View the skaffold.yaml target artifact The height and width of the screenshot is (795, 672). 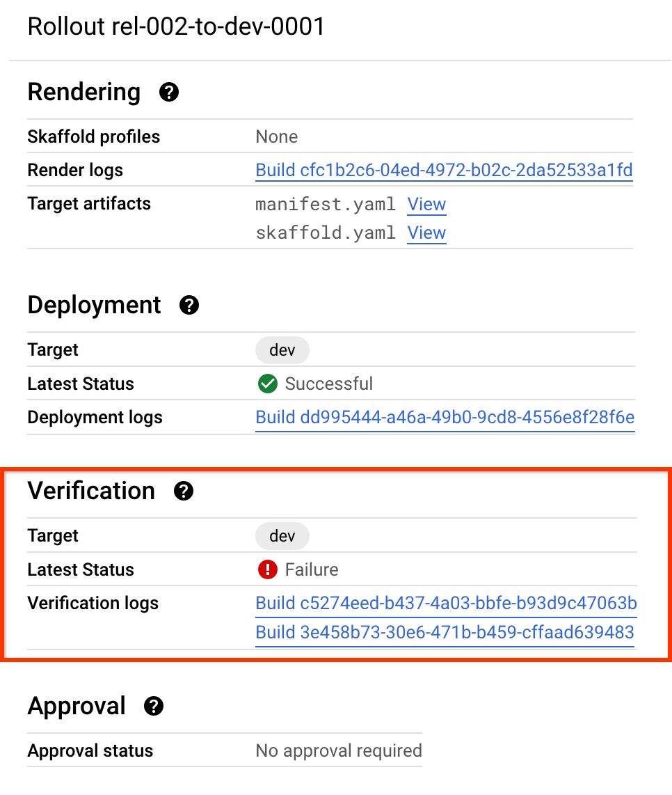coord(426,233)
